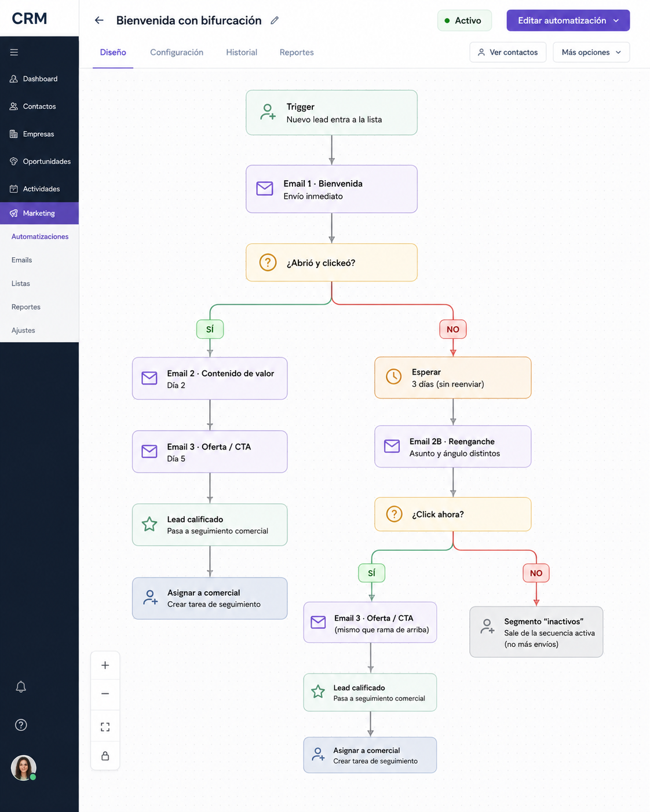Click the upper SÍ branch label
This screenshot has height=812, width=650.
coord(210,329)
